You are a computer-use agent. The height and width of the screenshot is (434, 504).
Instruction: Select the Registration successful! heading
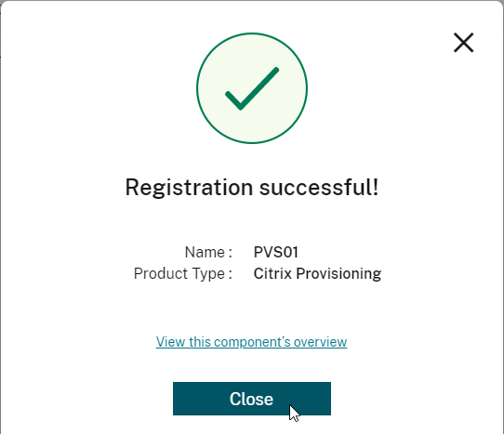click(x=252, y=188)
